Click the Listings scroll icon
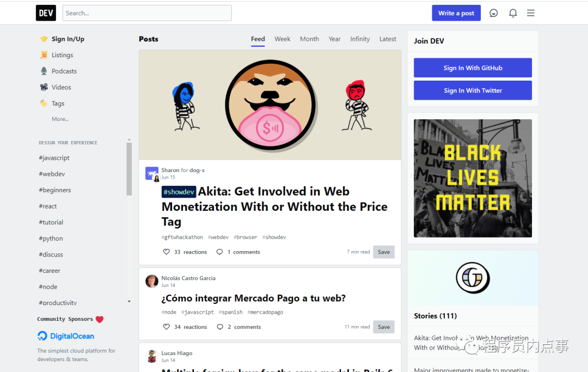The image size is (588, 372). click(x=44, y=55)
